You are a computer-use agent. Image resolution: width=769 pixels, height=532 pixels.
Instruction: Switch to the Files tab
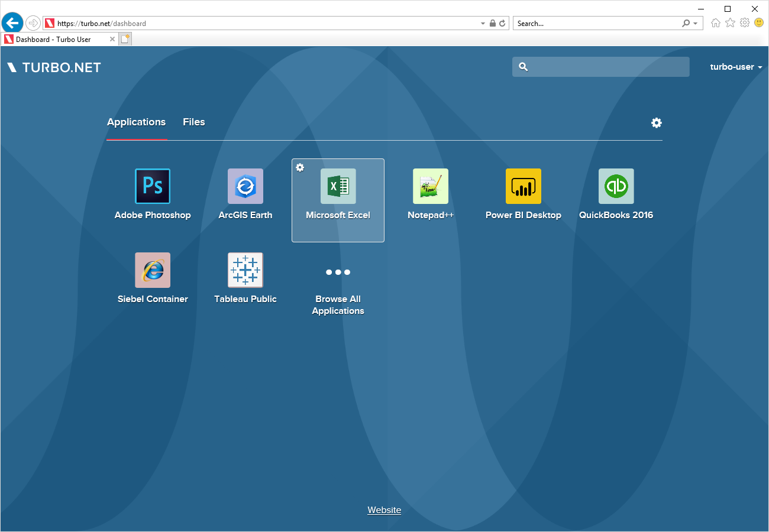click(193, 122)
